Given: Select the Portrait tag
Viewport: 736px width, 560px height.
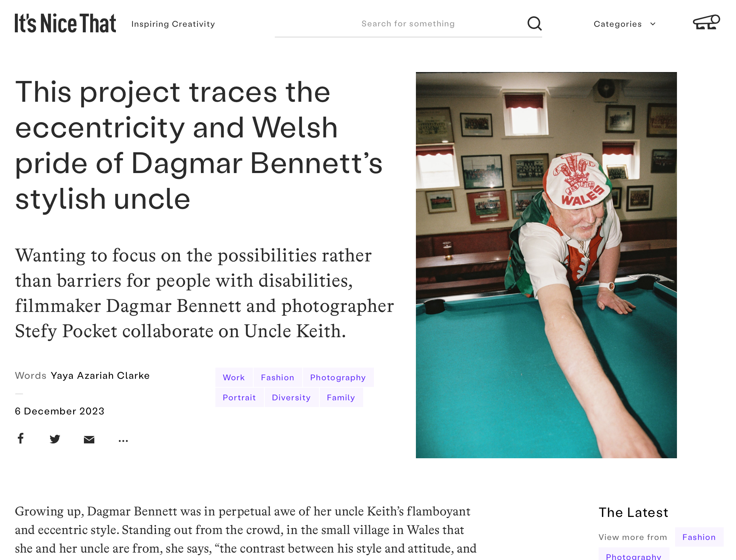Looking at the screenshot, I should pos(240,397).
